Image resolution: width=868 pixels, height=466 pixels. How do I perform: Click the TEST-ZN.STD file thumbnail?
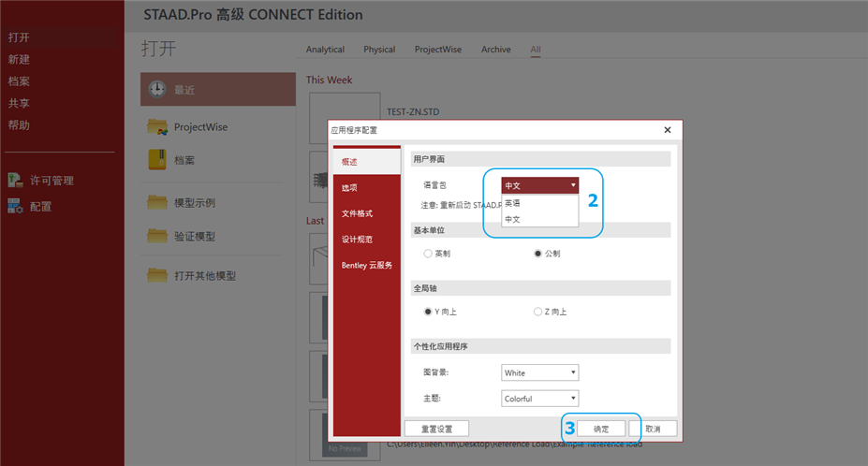pos(345,106)
